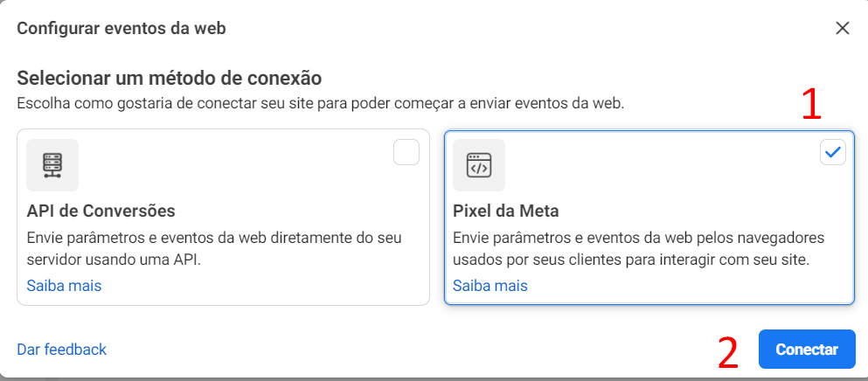The image size is (868, 381).
Task: Open Saiba mais under Pixel da Meta
Action: [x=490, y=286]
